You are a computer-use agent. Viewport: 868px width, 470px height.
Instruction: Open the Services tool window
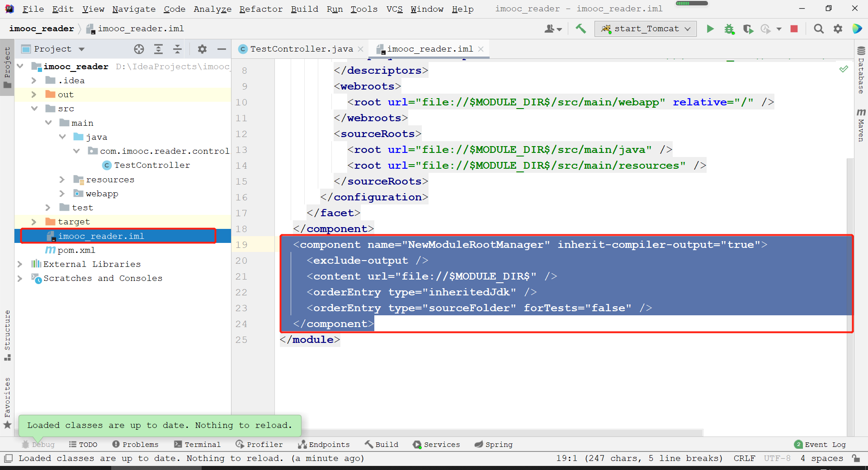coord(436,444)
